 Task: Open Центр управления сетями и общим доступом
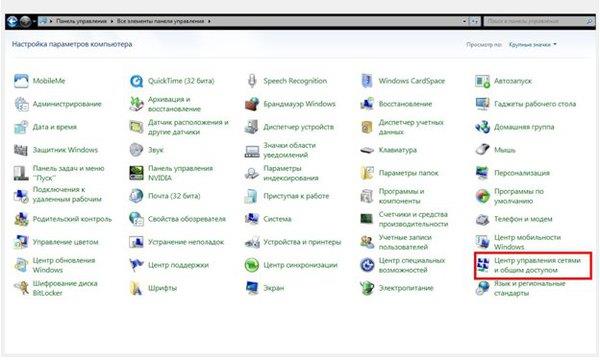click(x=533, y=265)
